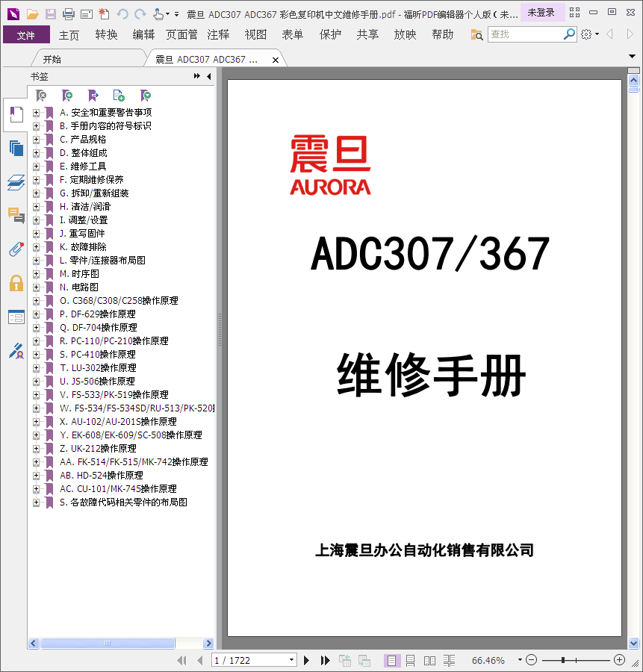
Task: Click the advanced search folder icon
Action: (476, 34)
